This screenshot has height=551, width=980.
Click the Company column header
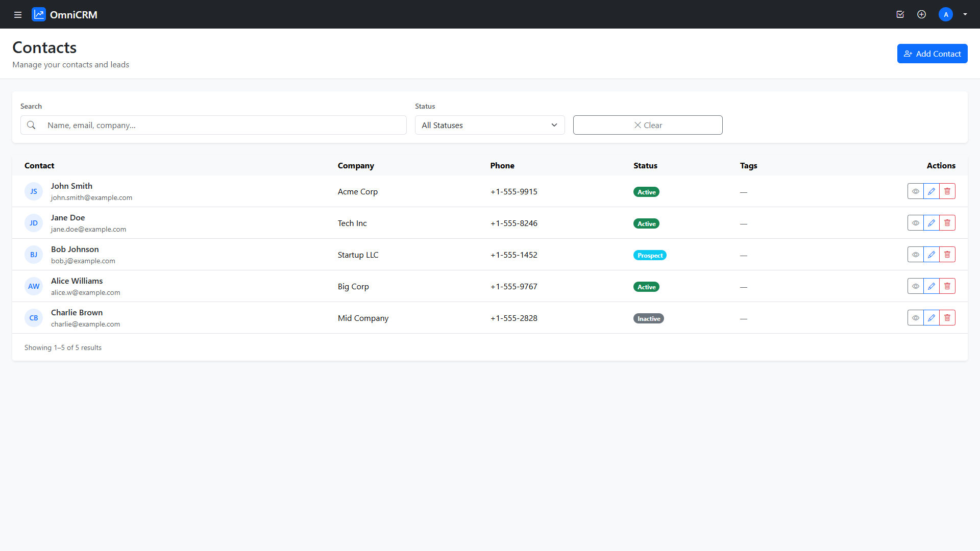(x=356, y=165)
